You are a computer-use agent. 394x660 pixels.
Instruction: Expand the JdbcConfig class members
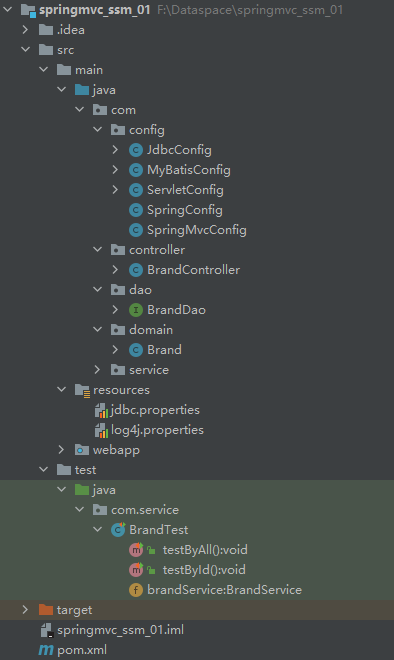click(115, 149)
